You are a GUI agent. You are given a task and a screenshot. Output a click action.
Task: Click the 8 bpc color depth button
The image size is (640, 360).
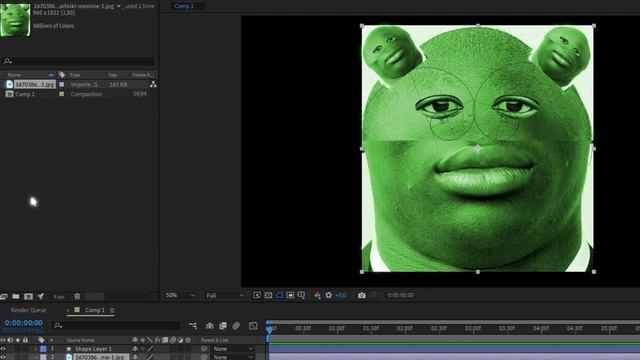(x=59, y=297)
